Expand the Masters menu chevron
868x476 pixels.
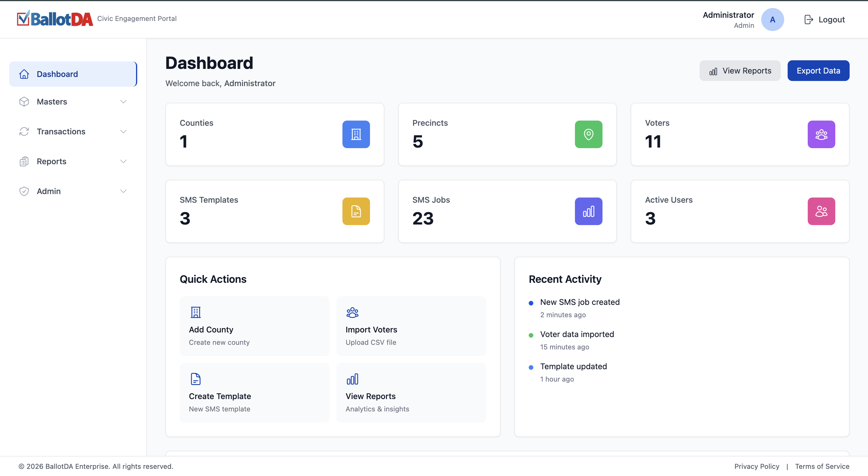point(123,102)
